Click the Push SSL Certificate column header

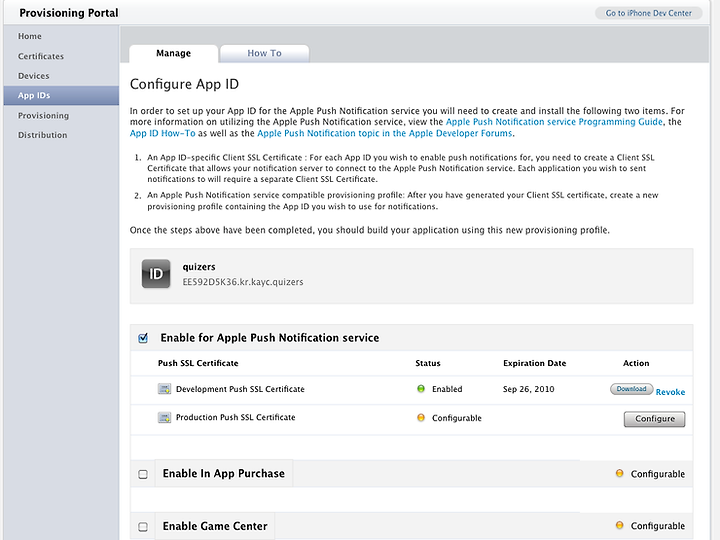pos(198,363)
